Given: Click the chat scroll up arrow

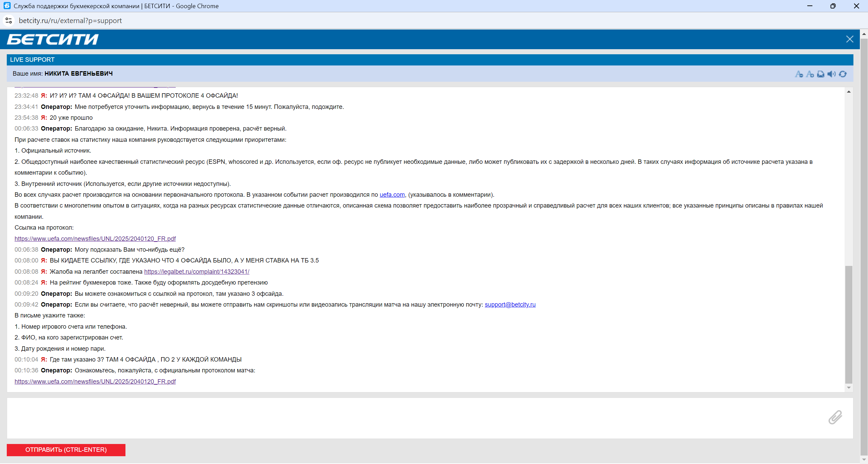Looking at the screenshot, I should pos(849,92).
